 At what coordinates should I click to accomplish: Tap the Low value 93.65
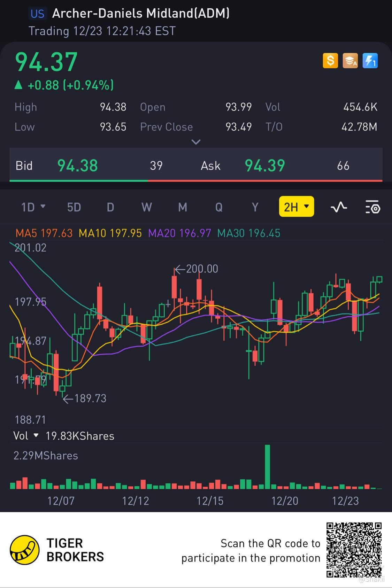[113, 127]
